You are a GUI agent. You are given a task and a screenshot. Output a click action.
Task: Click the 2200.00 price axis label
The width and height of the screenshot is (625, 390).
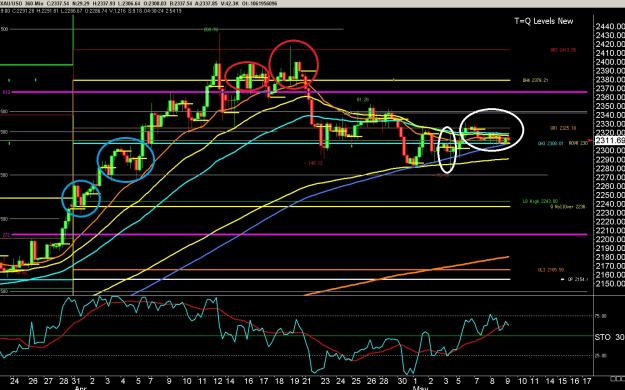610,239
